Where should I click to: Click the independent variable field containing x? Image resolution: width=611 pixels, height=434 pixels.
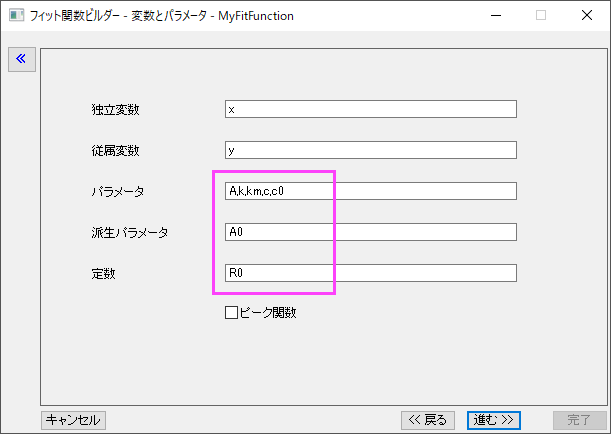click(371, 109)
